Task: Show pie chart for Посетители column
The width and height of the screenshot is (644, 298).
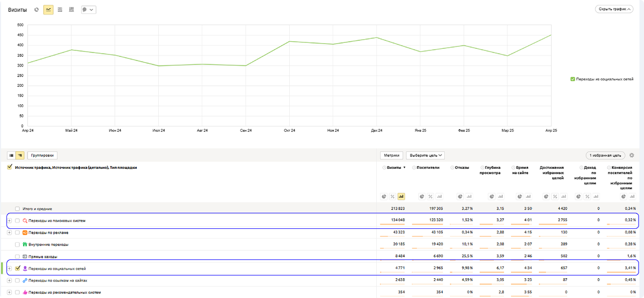Action: click(422, 196)
